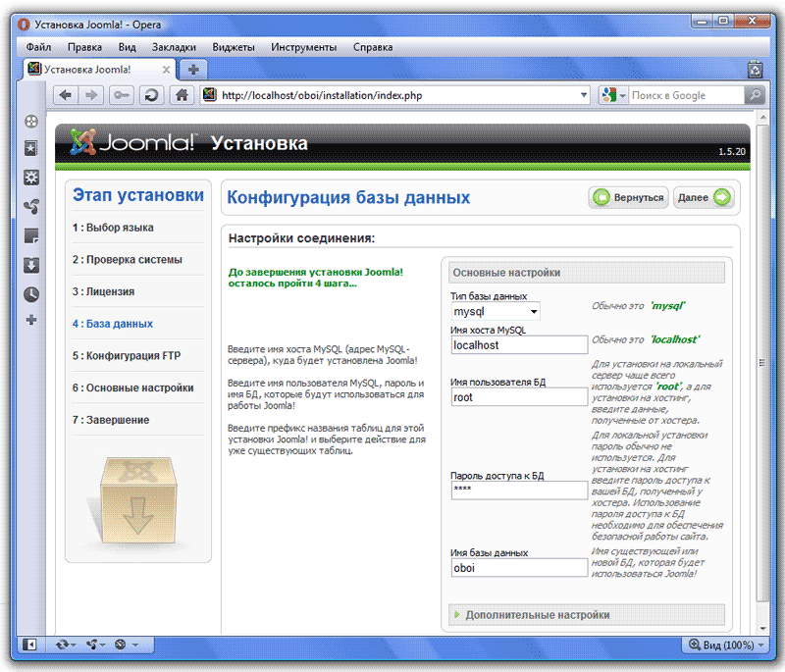Toggle the panel sidebar from status bar
The height and width of the screenshot is (672, 785).
(30, 645)
